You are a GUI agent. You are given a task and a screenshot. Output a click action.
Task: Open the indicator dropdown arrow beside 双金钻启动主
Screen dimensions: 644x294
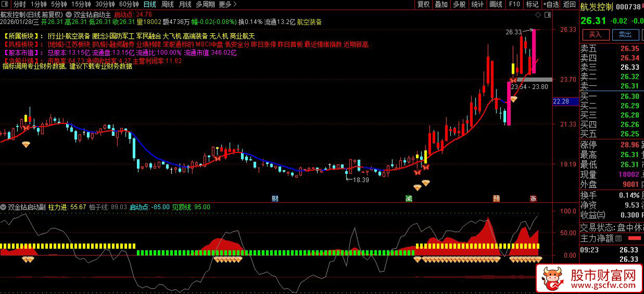pos(69,14)
